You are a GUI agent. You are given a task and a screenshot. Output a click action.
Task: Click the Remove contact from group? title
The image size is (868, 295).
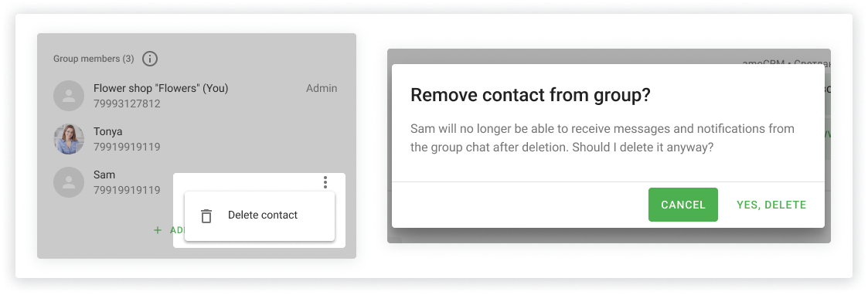tap(529, 95)
